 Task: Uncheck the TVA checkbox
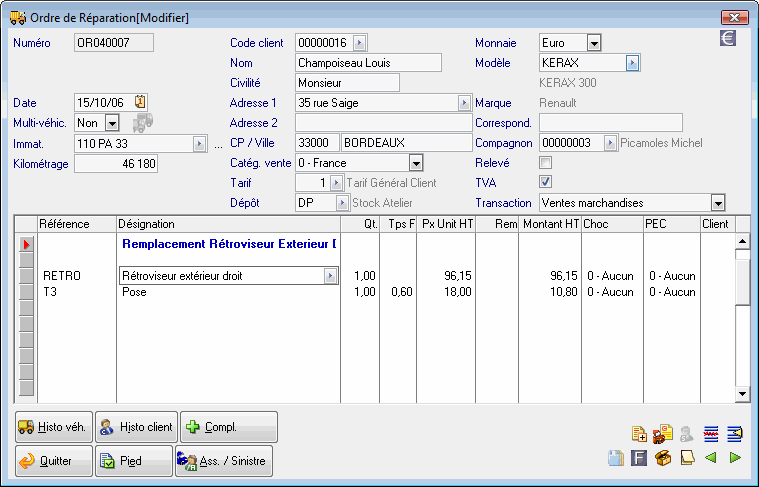click(545, 182)
